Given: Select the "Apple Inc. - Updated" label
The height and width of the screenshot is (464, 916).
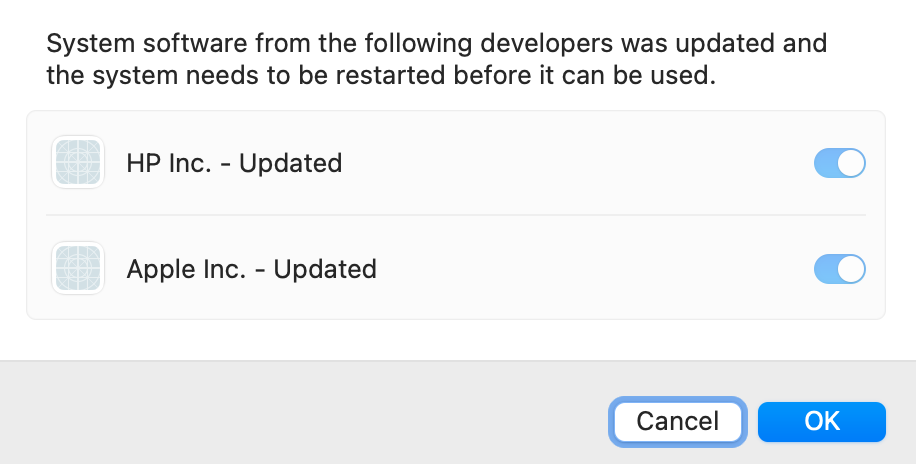Looking at the screenshot, I should [252, 269].
